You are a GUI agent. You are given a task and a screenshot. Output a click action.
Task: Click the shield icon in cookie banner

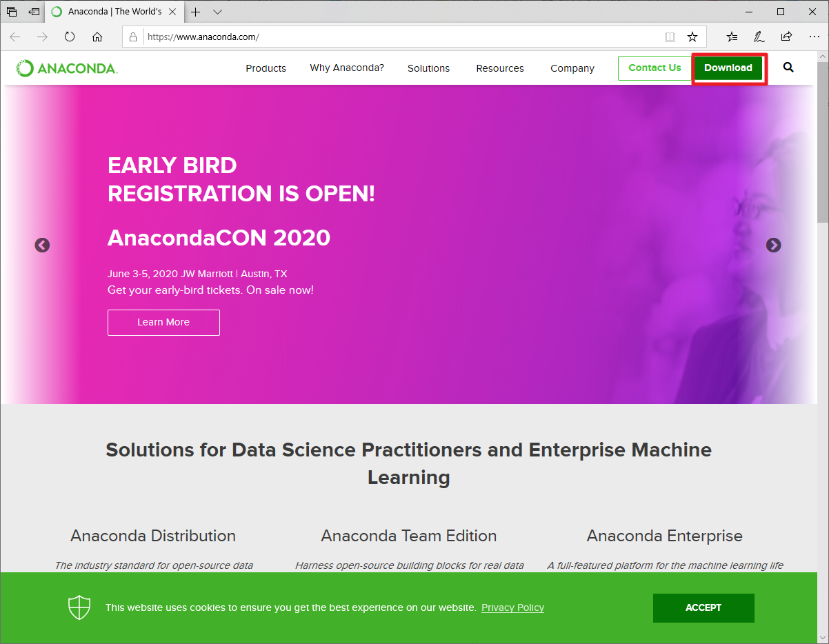click(x=79, y=607)
